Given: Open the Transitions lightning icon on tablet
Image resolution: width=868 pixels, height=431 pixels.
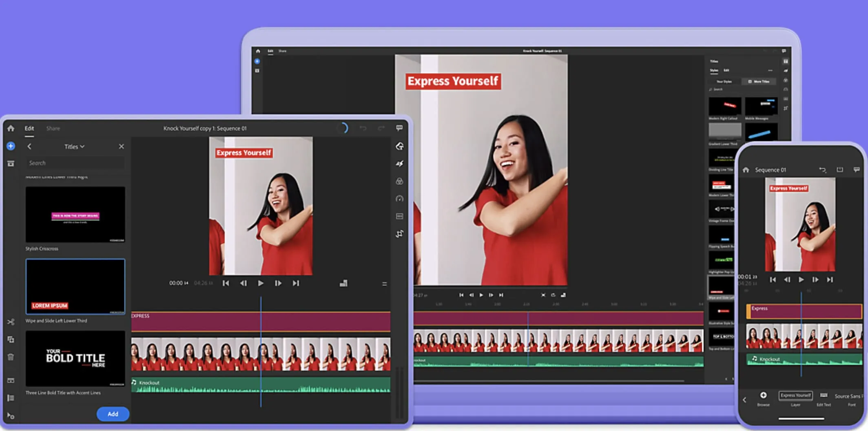Looking at the screenshot, I should tap(400, 164).
